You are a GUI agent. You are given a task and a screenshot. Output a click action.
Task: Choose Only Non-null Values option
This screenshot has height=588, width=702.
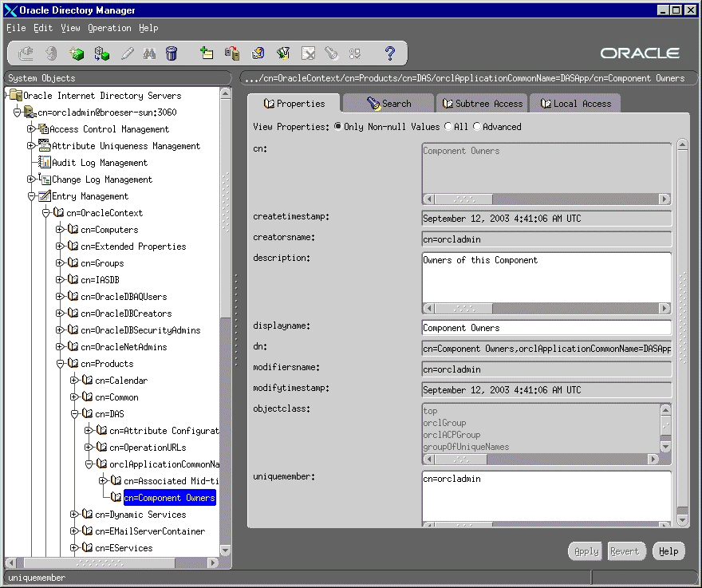pyautogui.click(x=340, y=127)
